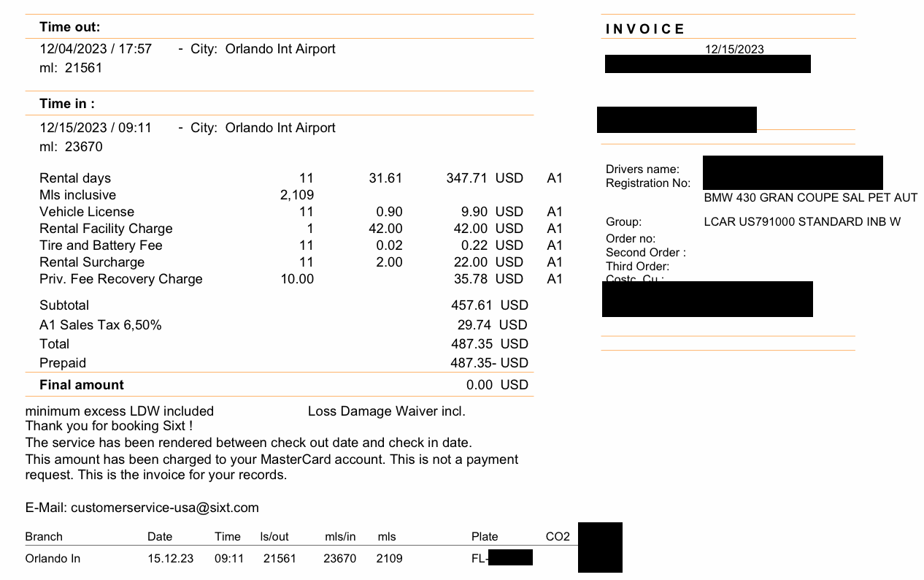Click the Final amount value 0.00 USD
The height and width of the screenshot is (580, 924).
point(496,385)
